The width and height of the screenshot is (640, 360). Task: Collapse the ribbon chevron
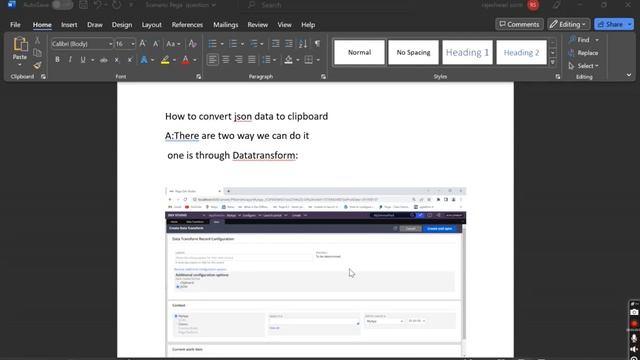coord(629,75)
